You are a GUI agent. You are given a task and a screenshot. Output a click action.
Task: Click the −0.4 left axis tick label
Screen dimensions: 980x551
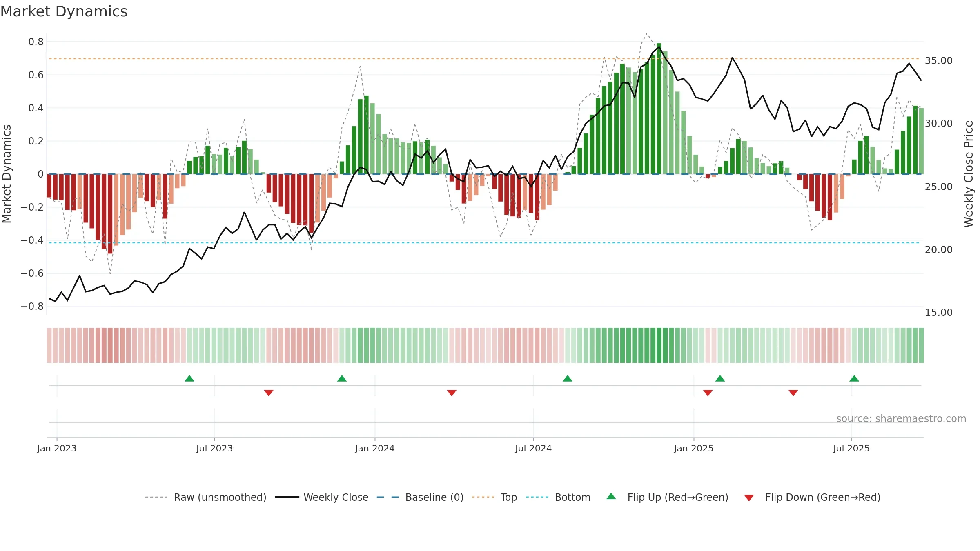tap(32, 240)
